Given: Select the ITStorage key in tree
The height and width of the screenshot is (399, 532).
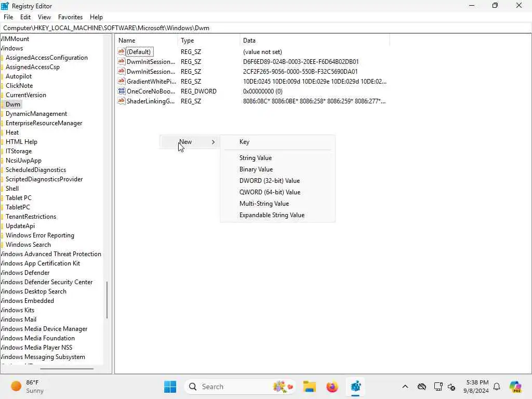Looking at the screenshot, I should click(x=19, y=151).
